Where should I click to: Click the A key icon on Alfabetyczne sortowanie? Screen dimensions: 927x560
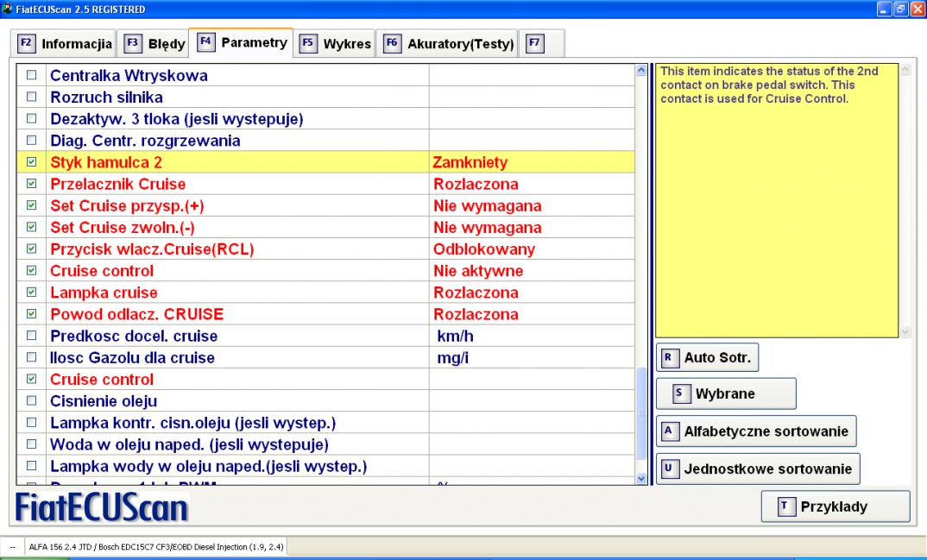pos(668,430)
